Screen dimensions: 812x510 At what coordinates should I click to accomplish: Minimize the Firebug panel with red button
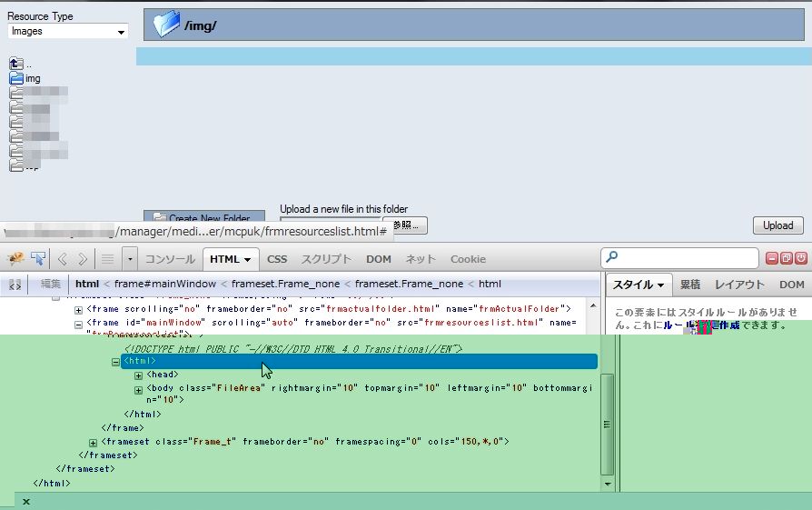point(772,258)
